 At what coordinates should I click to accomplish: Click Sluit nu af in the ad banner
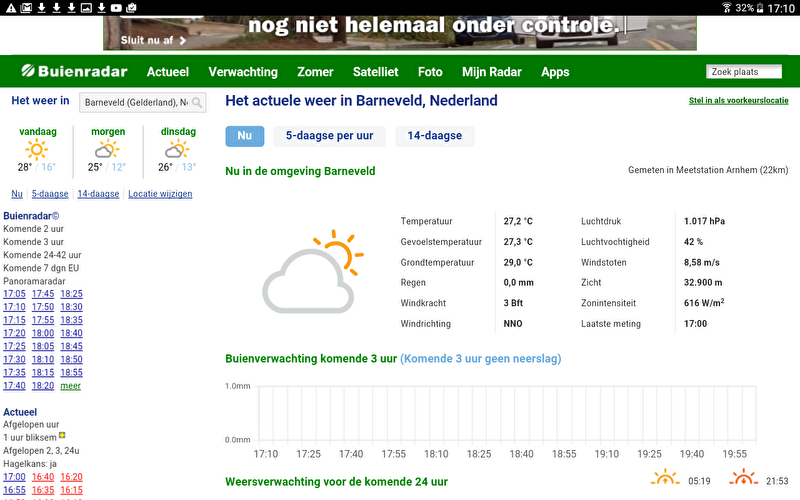[x=153, y=40]
